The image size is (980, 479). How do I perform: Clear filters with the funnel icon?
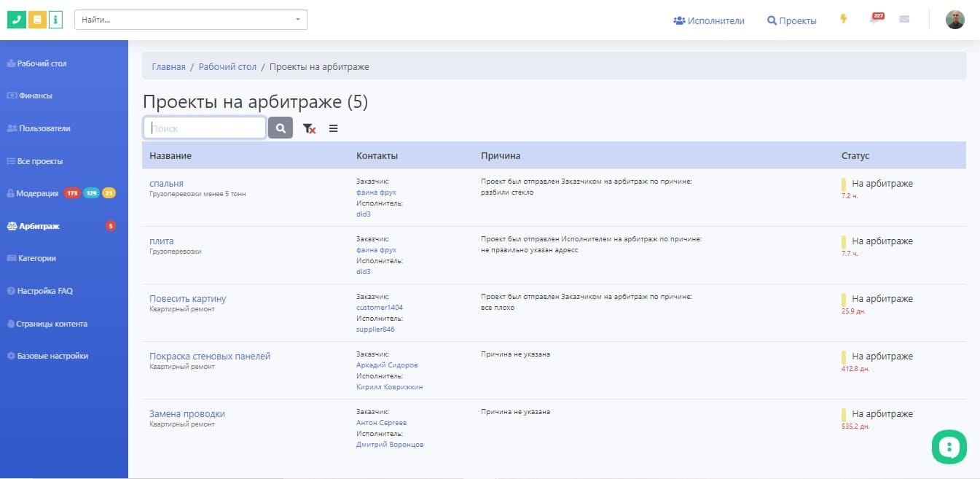coord(309,128)
